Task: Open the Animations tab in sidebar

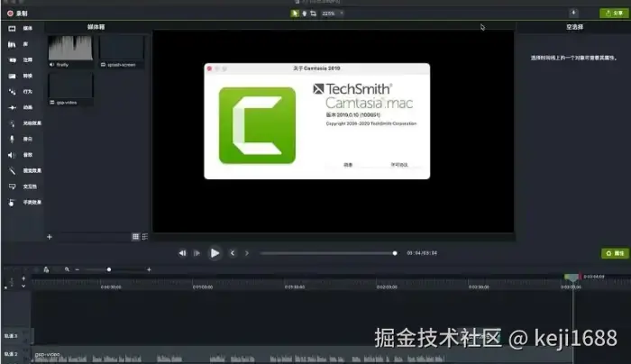Action: 20,107
